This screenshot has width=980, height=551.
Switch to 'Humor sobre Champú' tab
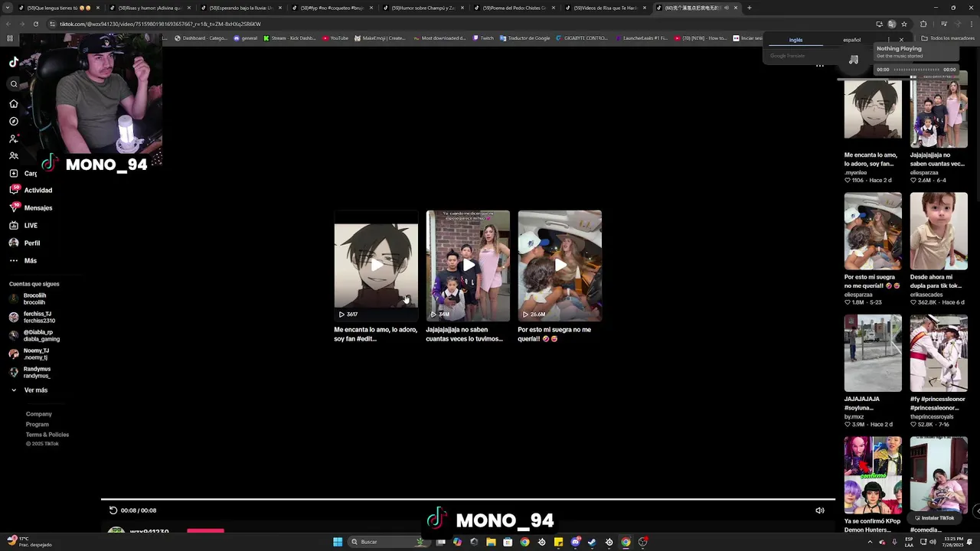(x=423, y=8)
